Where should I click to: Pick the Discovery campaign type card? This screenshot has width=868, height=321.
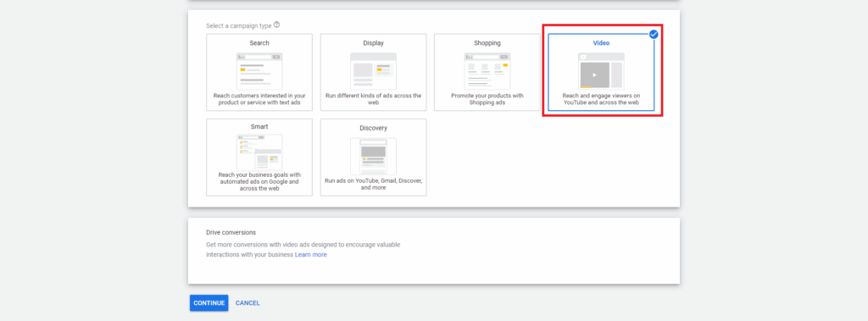[x=373, y=158]
